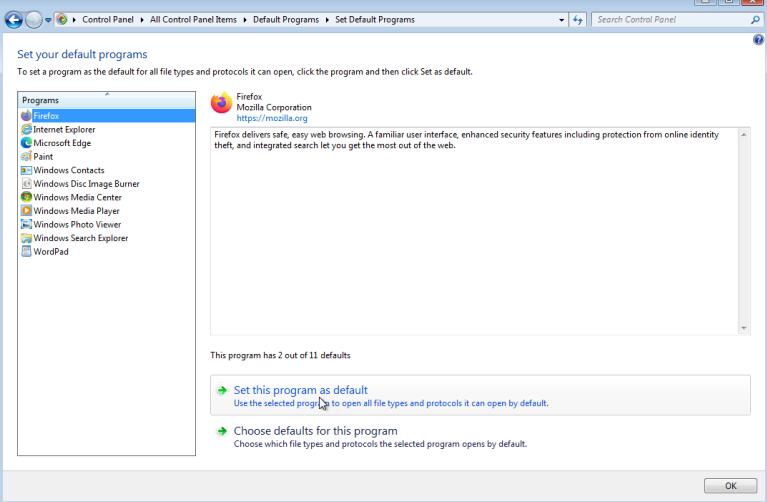767x502 pixels.
Task: Expand arrow after Control Panel breadcrumb
Action: (142, 20)
